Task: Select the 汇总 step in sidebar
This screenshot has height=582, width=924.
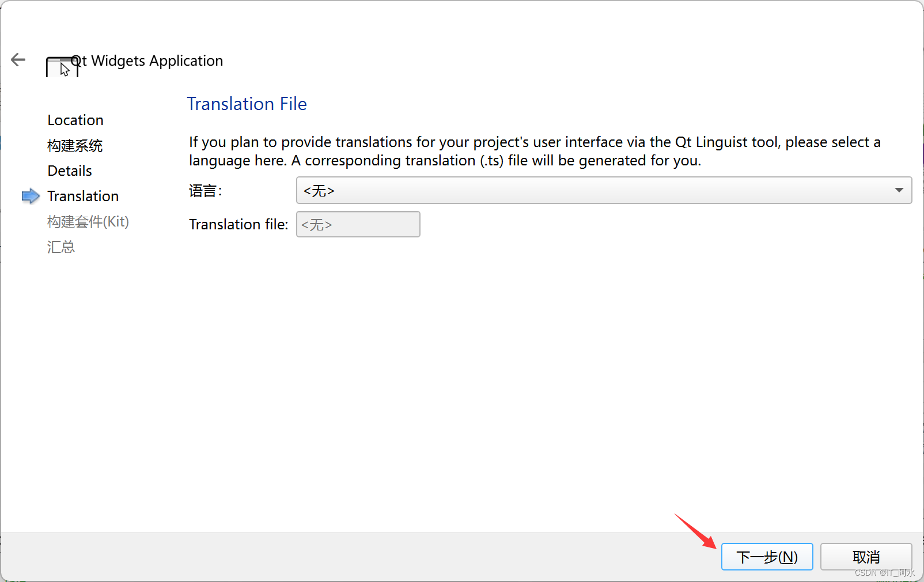Action: coord(61,247)
